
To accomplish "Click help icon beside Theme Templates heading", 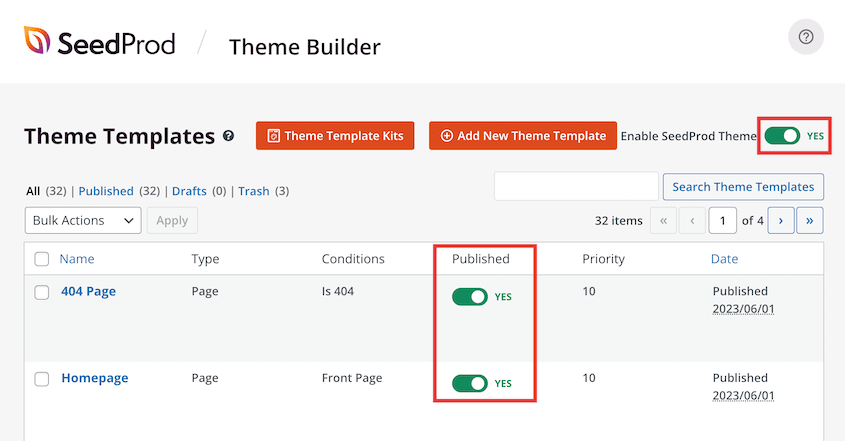I will click(x=228, y=136).
